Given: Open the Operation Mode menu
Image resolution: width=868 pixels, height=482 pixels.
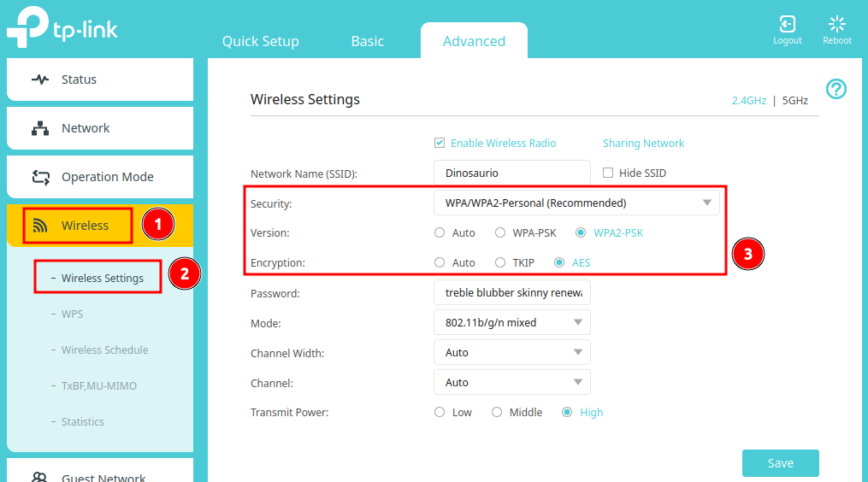Looking at the screenshot, I should [x=100, y=177].
